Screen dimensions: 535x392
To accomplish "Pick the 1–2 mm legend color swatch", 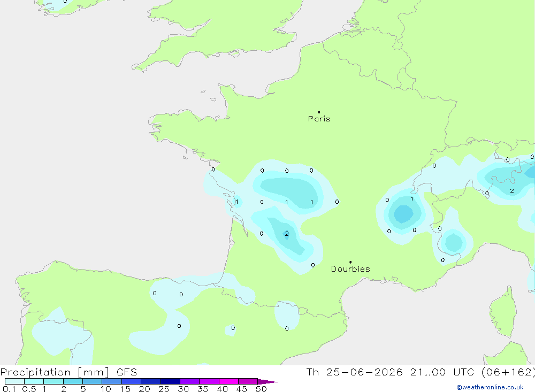I will coord(53,381).
